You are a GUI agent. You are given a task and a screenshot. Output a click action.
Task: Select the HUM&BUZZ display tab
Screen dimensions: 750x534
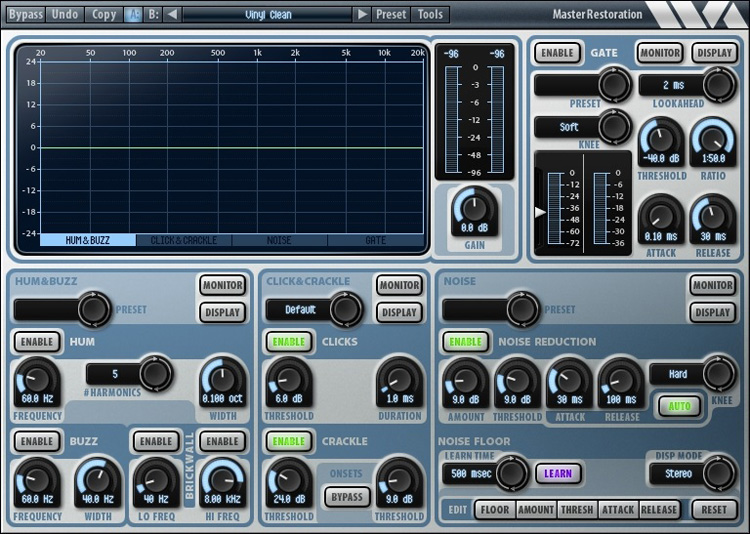88,240
